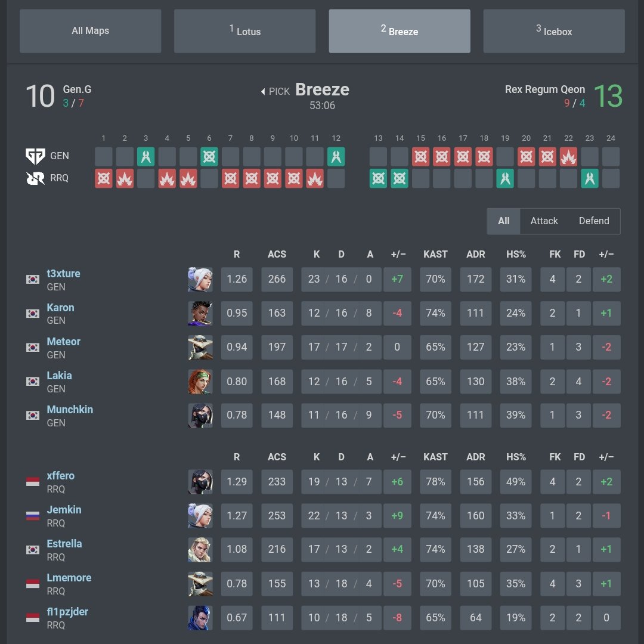This screenshot has height=644, width=644.
Task: Click Meteor's Cypher agent icon
Action: click(x=200, y=347)
